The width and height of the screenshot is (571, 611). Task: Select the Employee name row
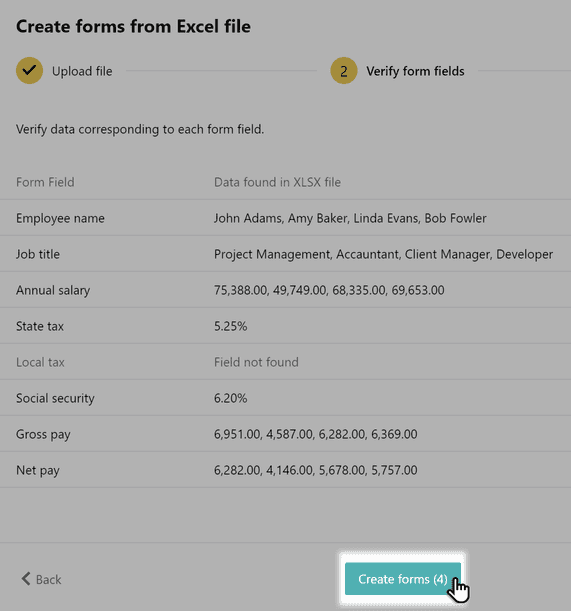click(x=285, y=218)
